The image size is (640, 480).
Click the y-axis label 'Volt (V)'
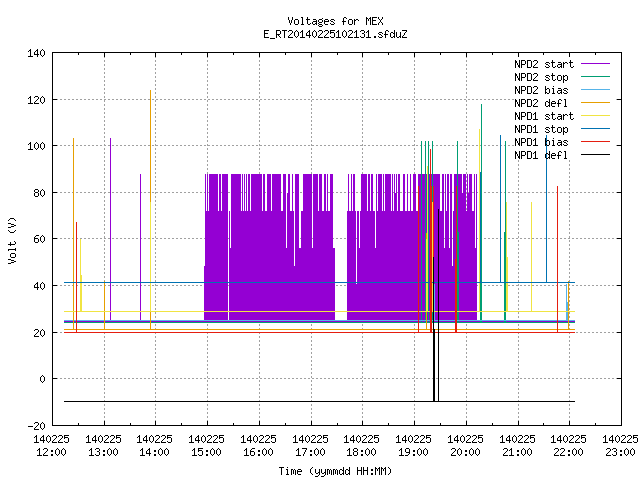(12, 240)
